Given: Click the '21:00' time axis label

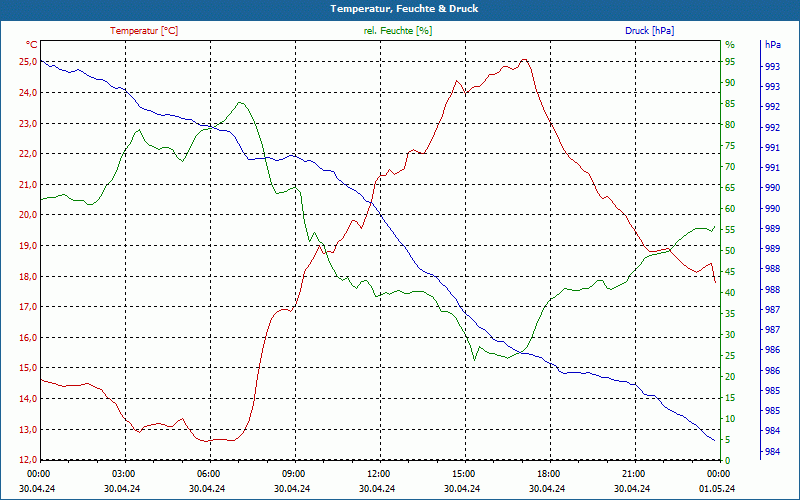Looking at the screenshot, I should 633,474.
